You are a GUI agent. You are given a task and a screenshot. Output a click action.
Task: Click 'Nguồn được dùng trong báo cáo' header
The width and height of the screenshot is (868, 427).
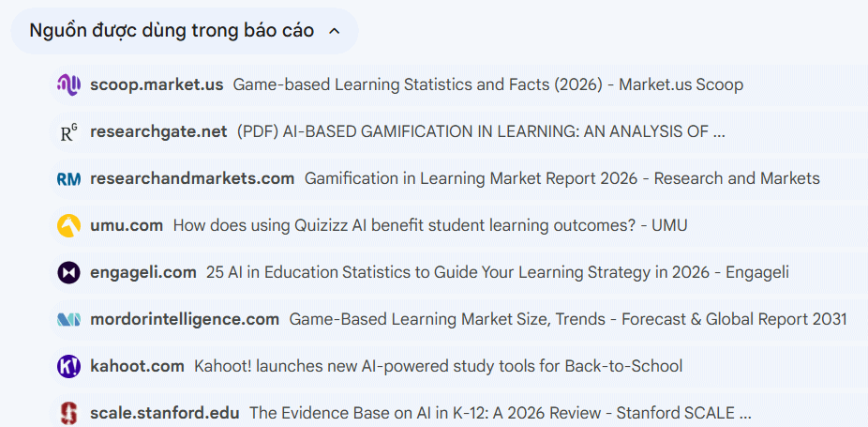click(172, 31)
